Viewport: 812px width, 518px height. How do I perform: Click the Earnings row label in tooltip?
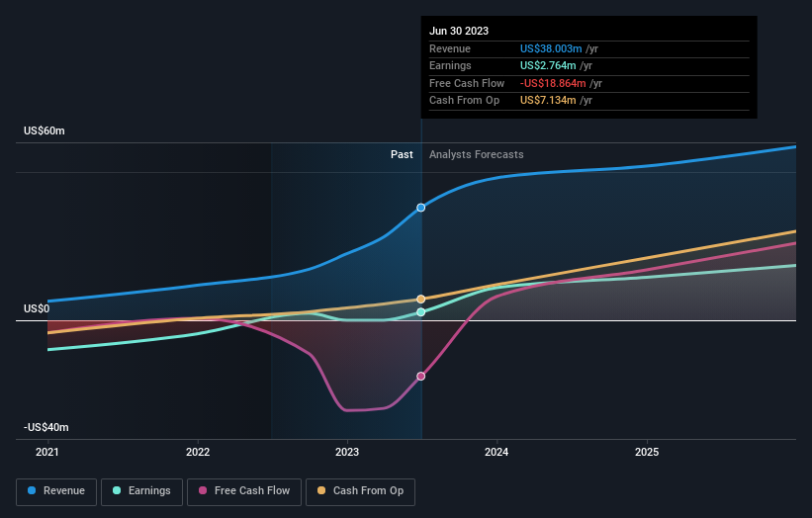pos(450,65)
